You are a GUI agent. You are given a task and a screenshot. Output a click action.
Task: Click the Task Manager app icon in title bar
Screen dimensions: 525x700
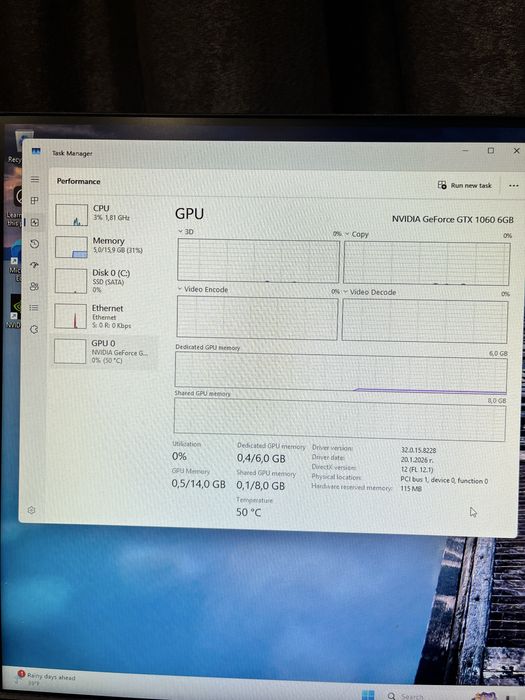(36, 152)
